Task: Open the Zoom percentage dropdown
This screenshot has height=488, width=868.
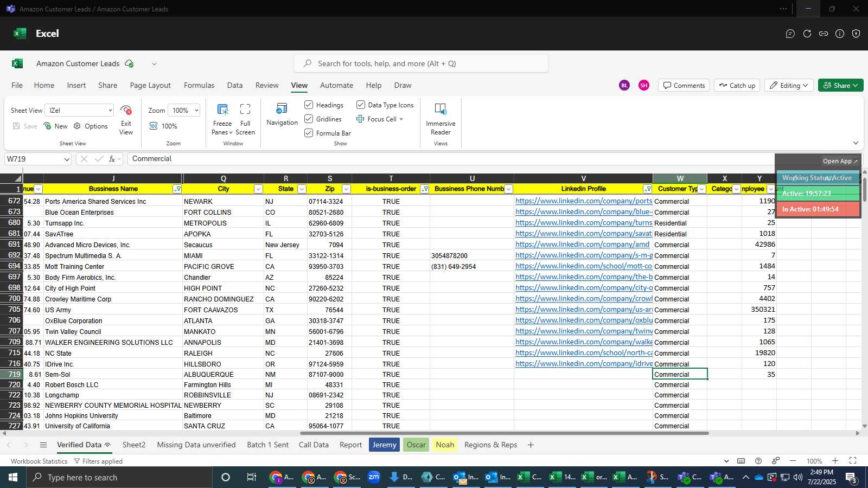Action: [x=184, y=110]
